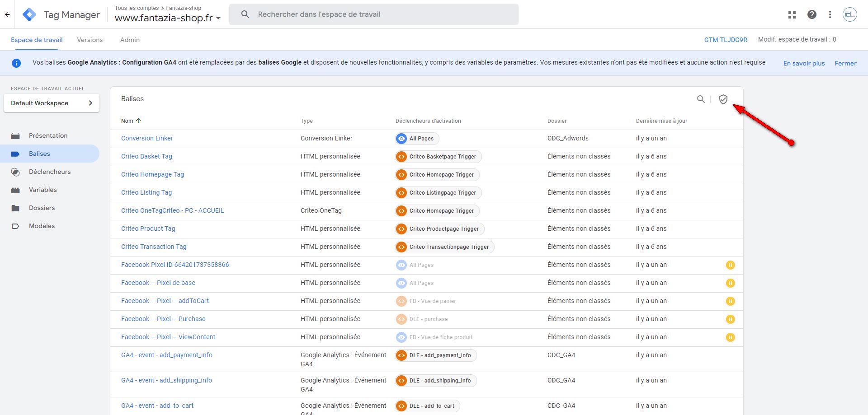868x415 pixels.
Task: Open the Conversion Linker tag
Action: pos(147,138)
